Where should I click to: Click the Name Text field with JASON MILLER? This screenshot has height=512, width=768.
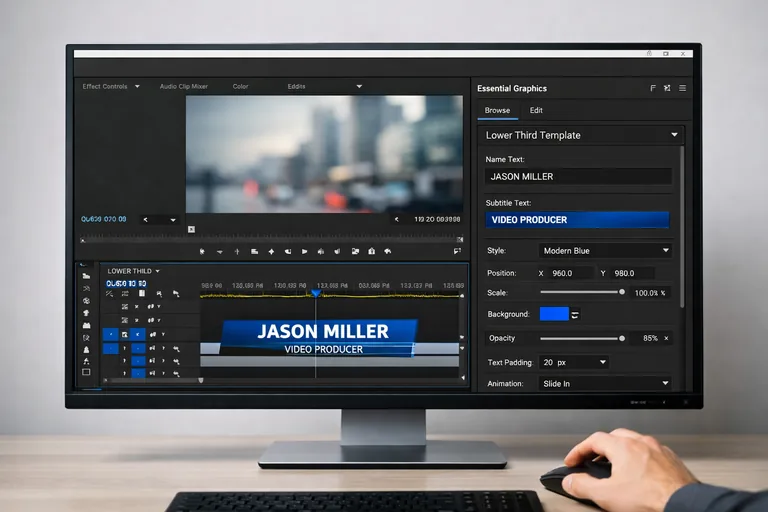pos(578,176)
